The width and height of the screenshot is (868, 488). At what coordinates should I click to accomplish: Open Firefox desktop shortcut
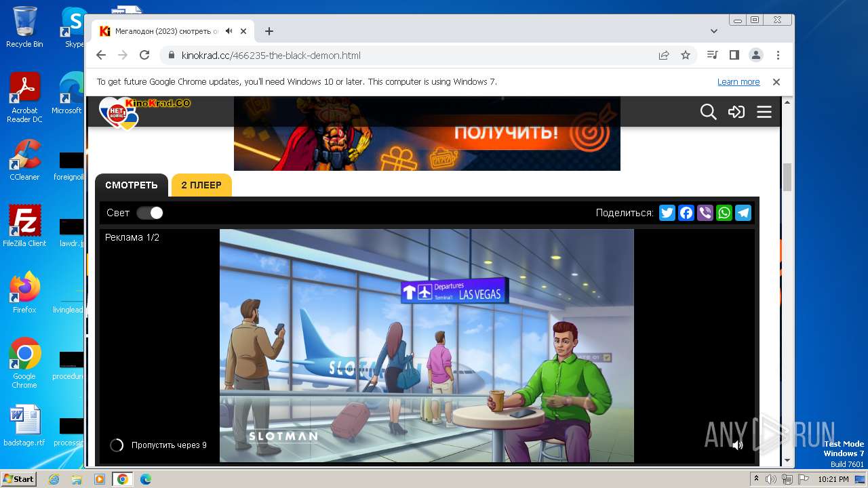(24, 293)
